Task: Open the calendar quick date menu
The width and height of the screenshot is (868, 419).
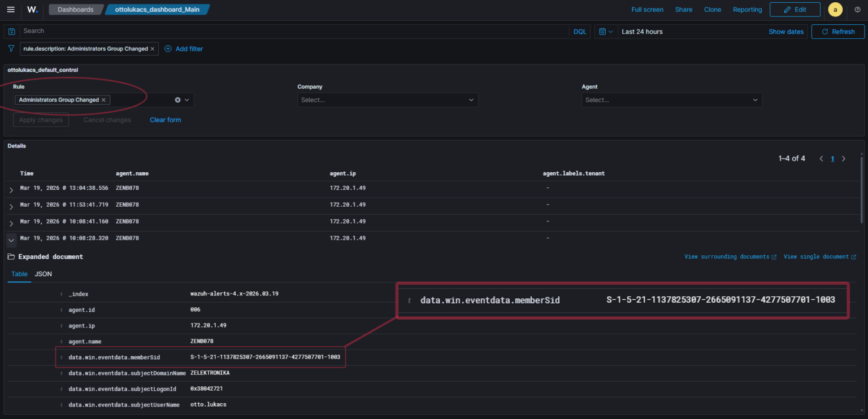Action: (x=605, y=32)
